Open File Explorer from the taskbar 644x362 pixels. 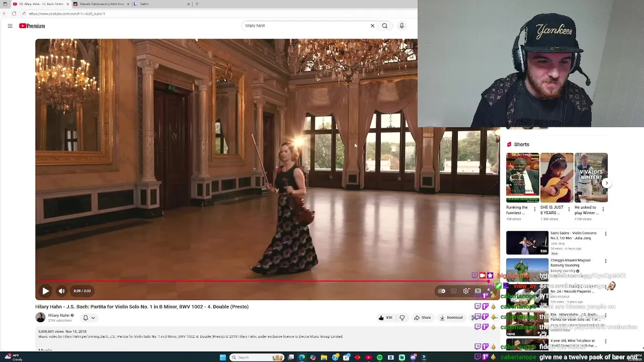coord(324,357)
